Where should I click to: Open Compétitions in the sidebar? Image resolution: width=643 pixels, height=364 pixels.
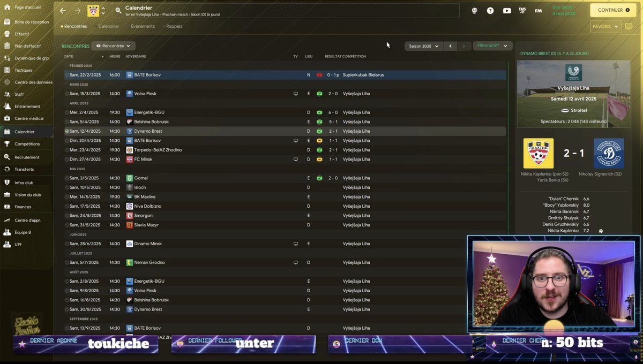27,144
